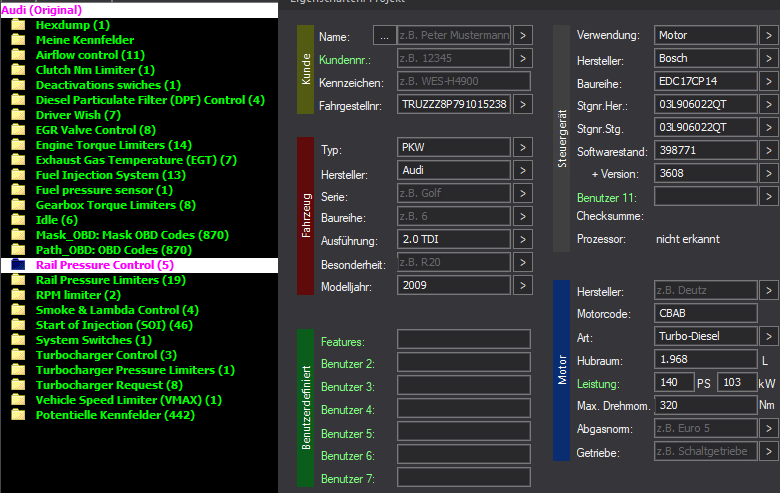The height and width of the screenshot is (493, 780).
Task: Open the arrow next to Kundennr. field
Action: [522, 58]
